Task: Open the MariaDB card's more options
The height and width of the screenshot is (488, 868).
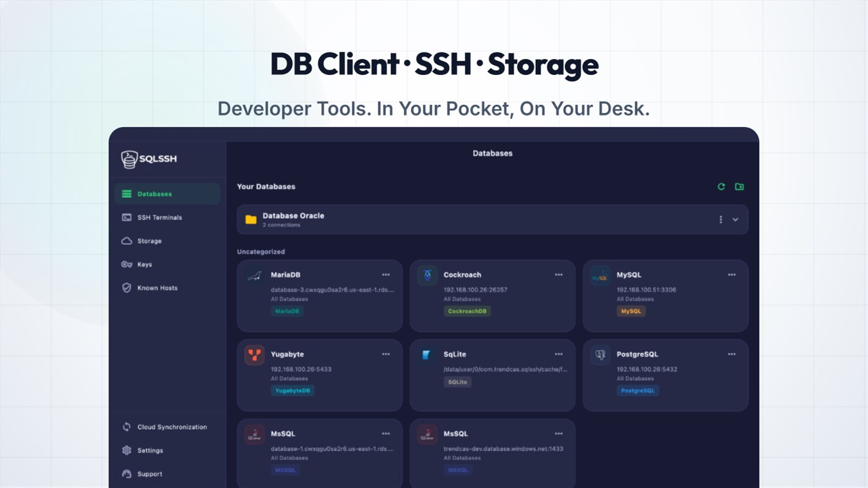Action: click(x=386, y=275)
